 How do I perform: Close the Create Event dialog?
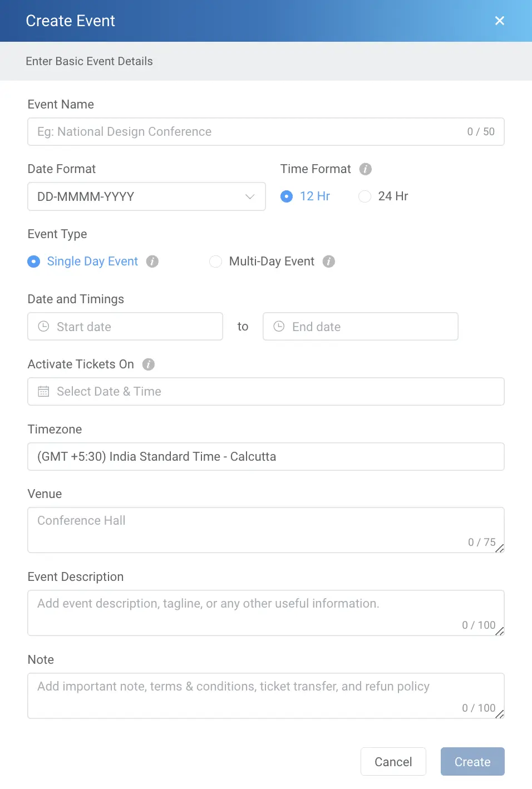click(x=499, y=21)
